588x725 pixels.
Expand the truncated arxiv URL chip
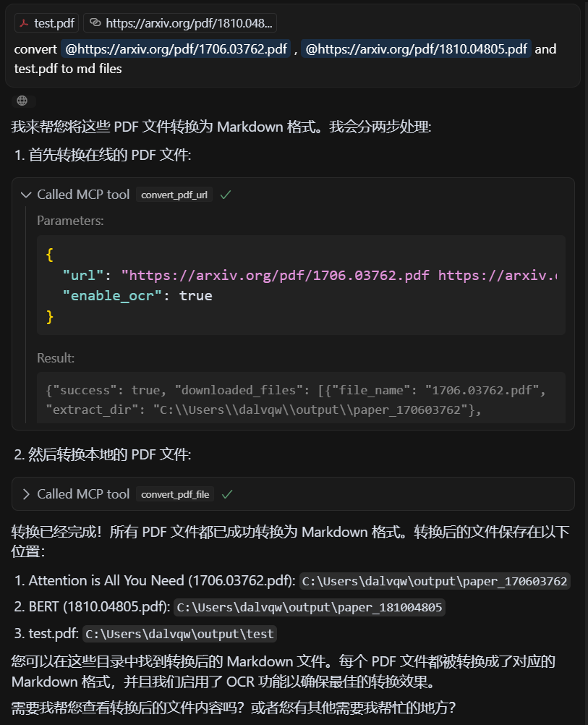coord(182,22)
